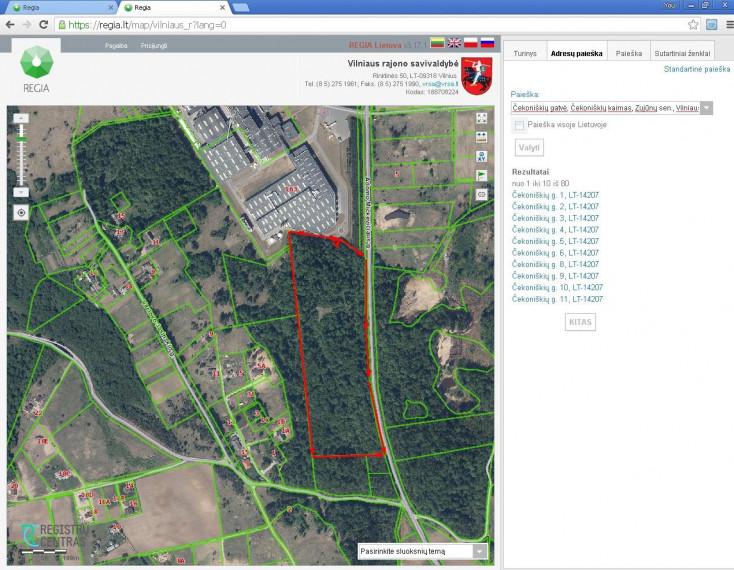Screen dimensions: 734x570
Task: Close the active Regia browser tab
Action: coord(222,7)
